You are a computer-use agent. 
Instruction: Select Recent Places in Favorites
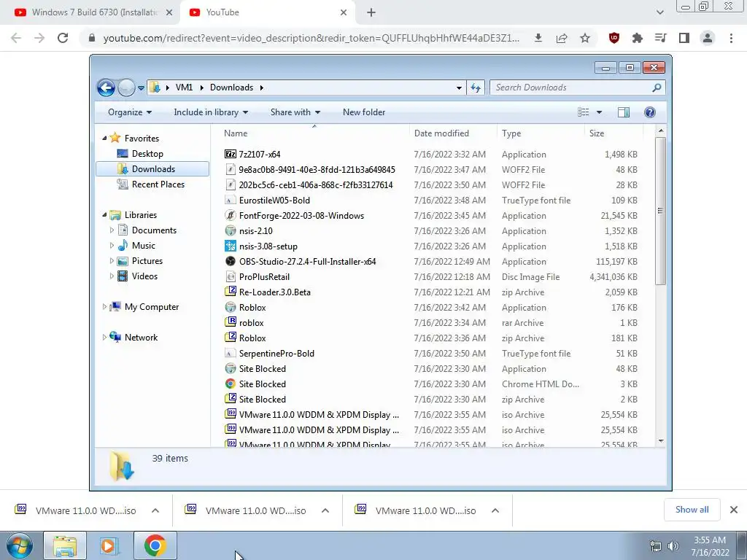tap(158, 184)
